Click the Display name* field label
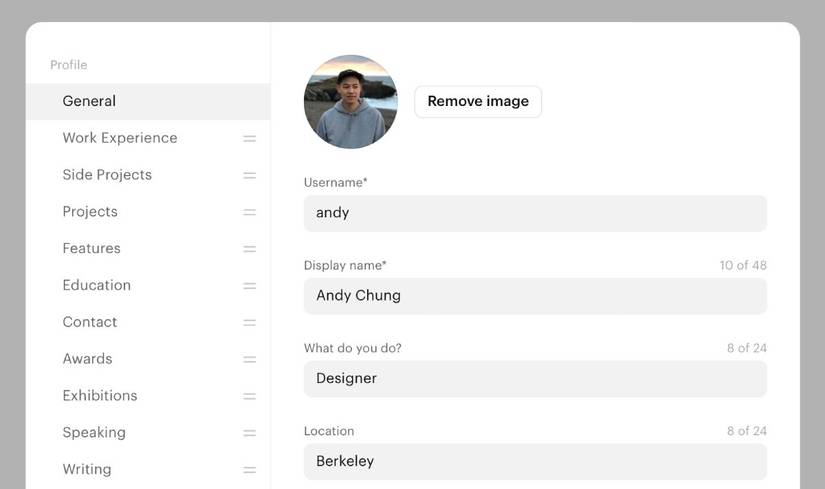Screen dimensions: 825x489 [345, 265]
